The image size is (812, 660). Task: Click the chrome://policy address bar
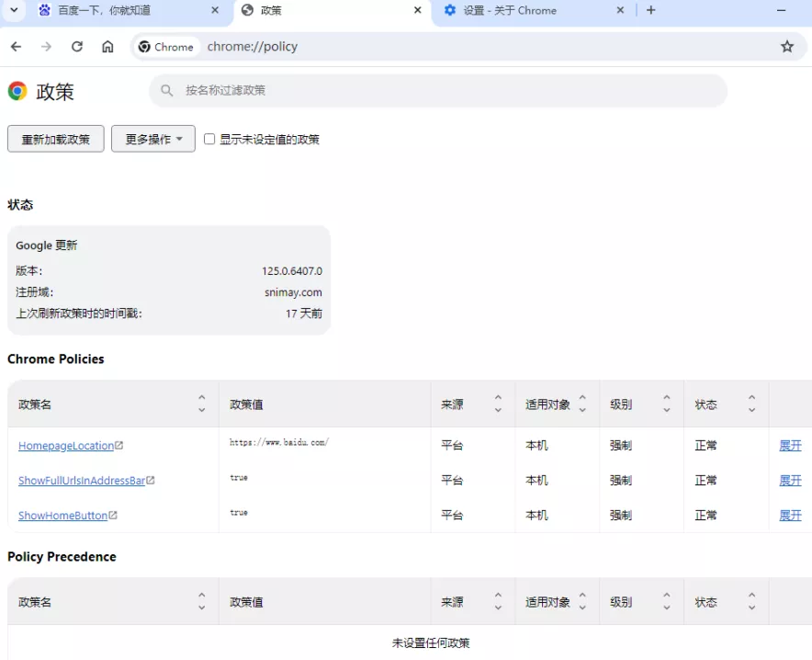459,47
